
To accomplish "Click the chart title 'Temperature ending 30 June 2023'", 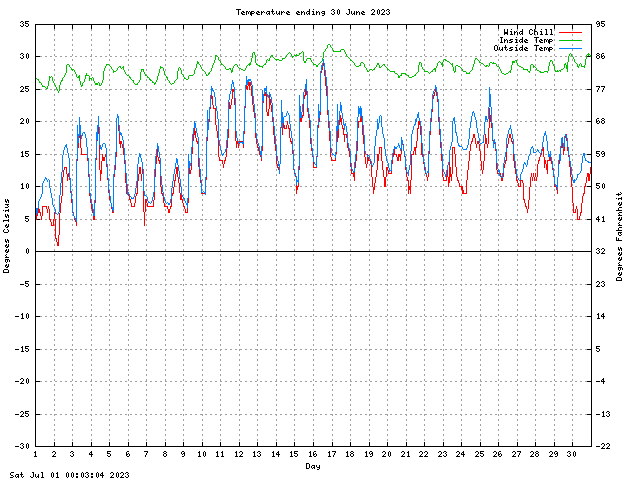I will click(x=313, y=12).
